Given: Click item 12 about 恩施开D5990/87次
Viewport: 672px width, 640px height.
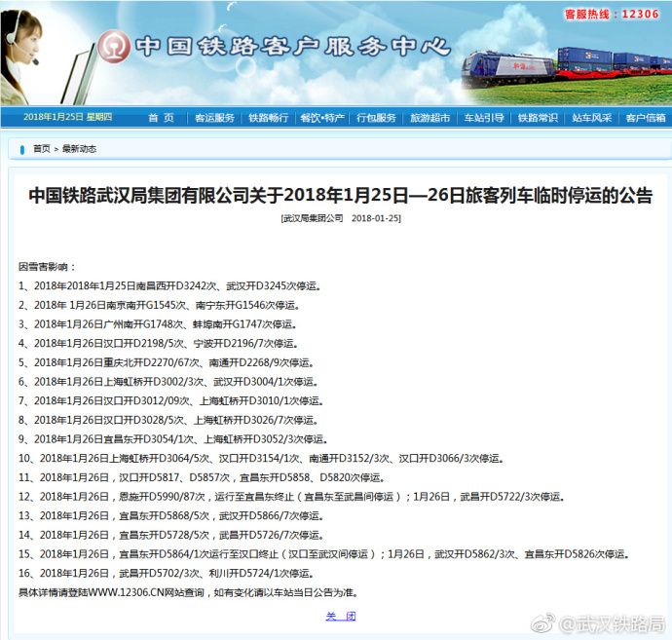Looking at the screenshot, I should click(x=292, y=497).
